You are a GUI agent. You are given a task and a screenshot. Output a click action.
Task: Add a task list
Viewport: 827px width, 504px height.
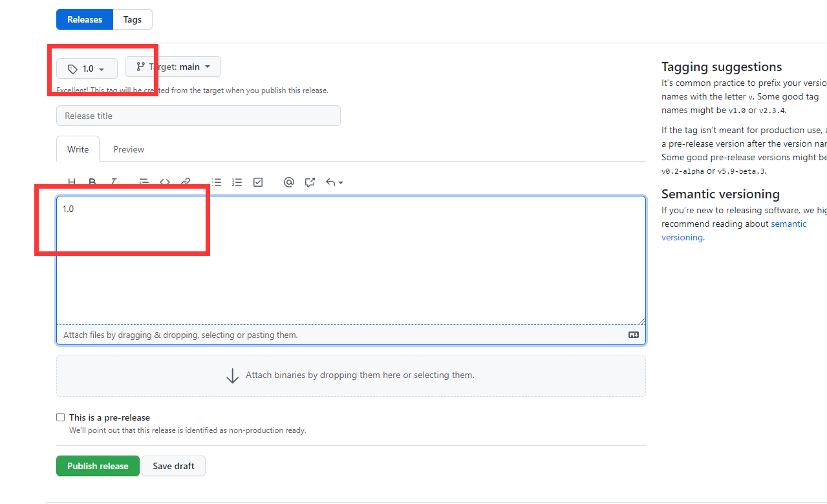click(x=258, y=182)
